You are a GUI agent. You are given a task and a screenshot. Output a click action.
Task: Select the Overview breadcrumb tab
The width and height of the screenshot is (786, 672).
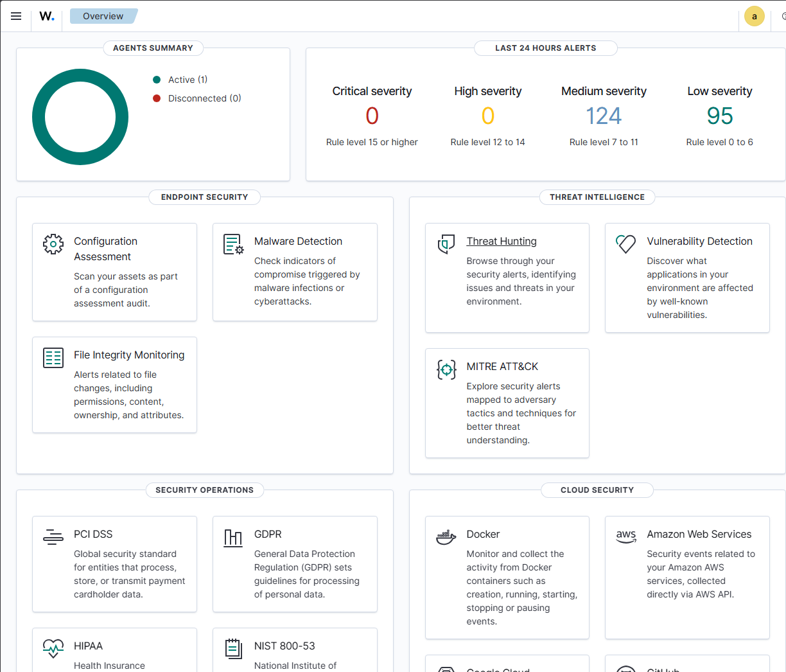103,15
